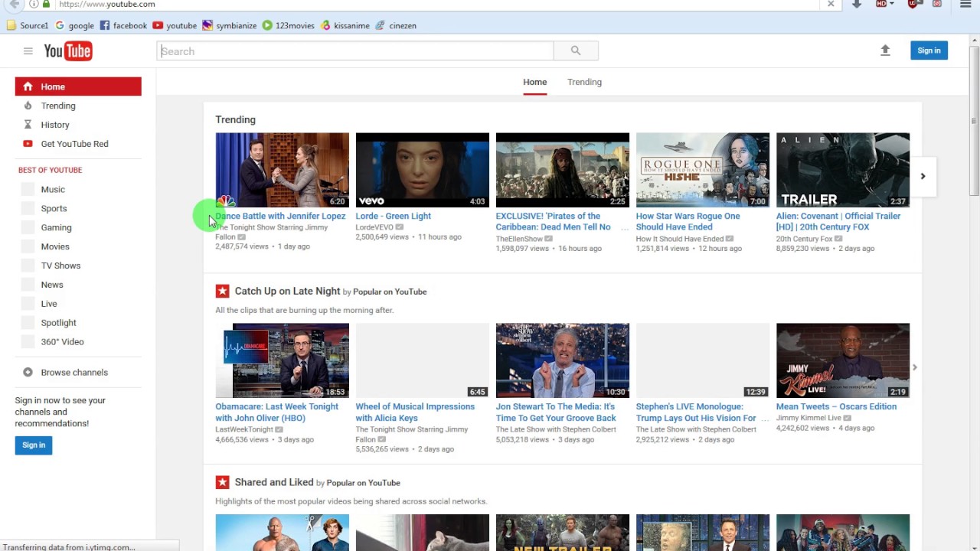980x551 pixels.
Task: Click the sidebar Sign in button
Action: 34,445
